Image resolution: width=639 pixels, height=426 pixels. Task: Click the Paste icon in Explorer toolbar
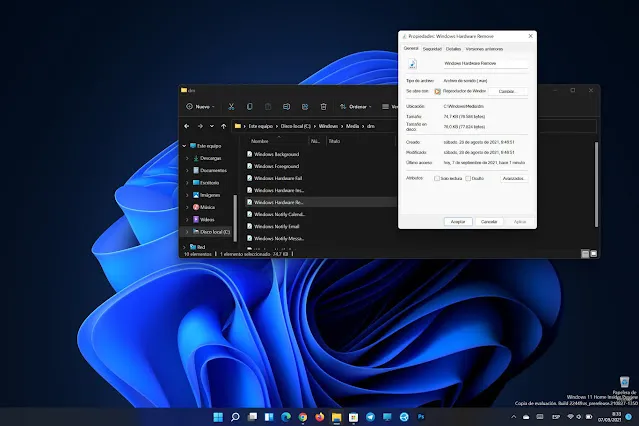tap(268, 107)
